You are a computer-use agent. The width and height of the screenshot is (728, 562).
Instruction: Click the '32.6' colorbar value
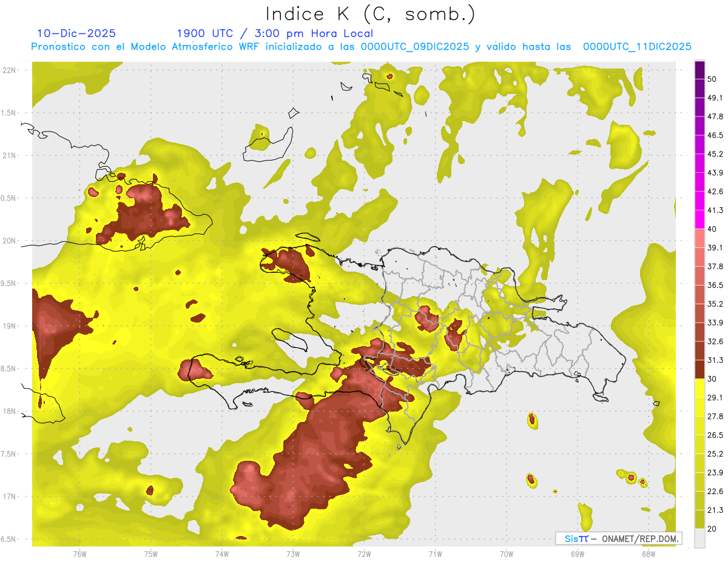(715, 341)
